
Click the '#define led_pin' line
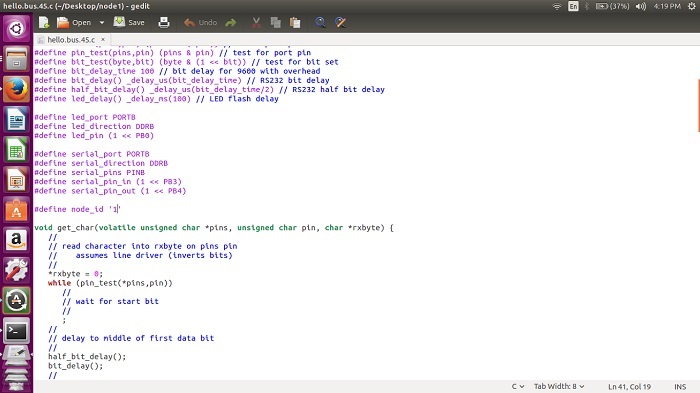click(94, 135)
